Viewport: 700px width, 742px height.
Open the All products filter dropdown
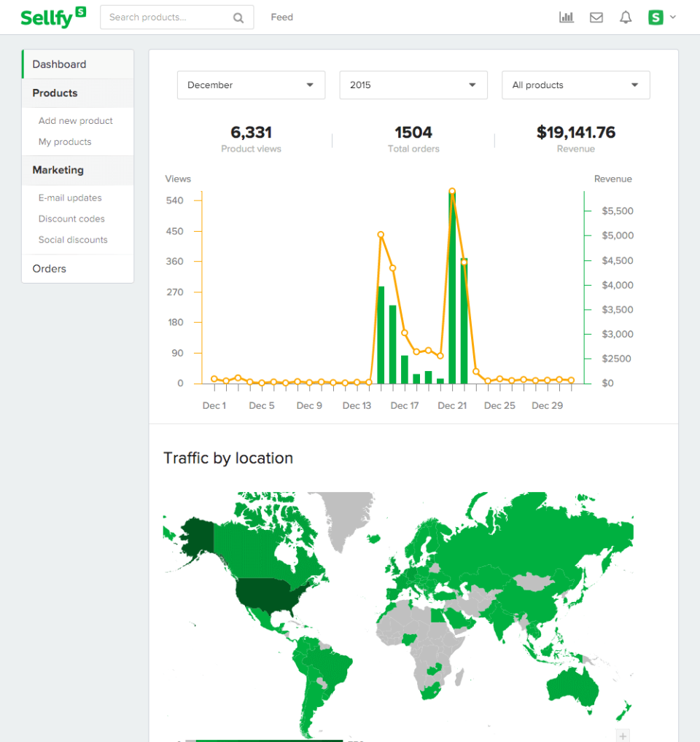(575, 85)
